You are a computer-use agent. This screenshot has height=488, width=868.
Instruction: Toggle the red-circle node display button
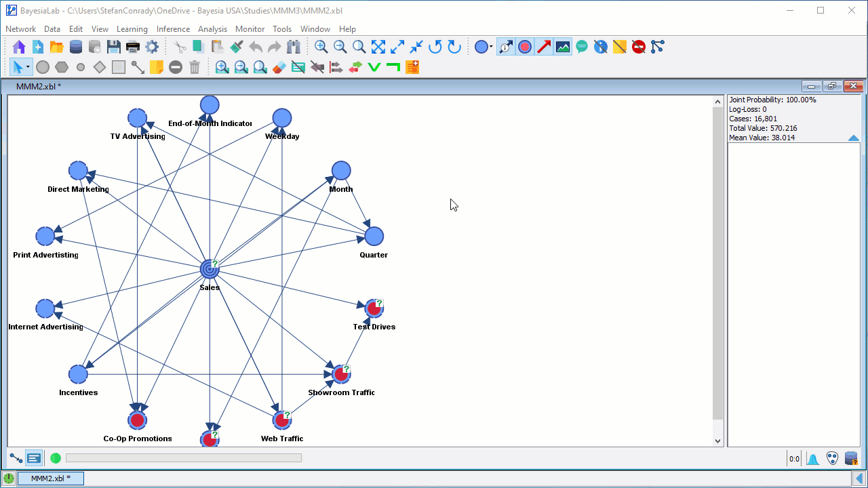[x=525, y=47]
